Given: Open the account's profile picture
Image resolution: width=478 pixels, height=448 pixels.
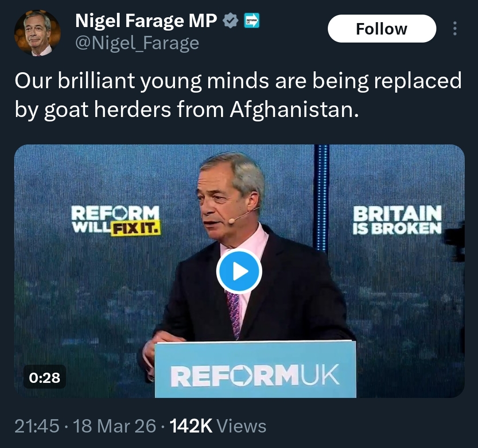Looking at the screenshot, I should coord(37,33).
